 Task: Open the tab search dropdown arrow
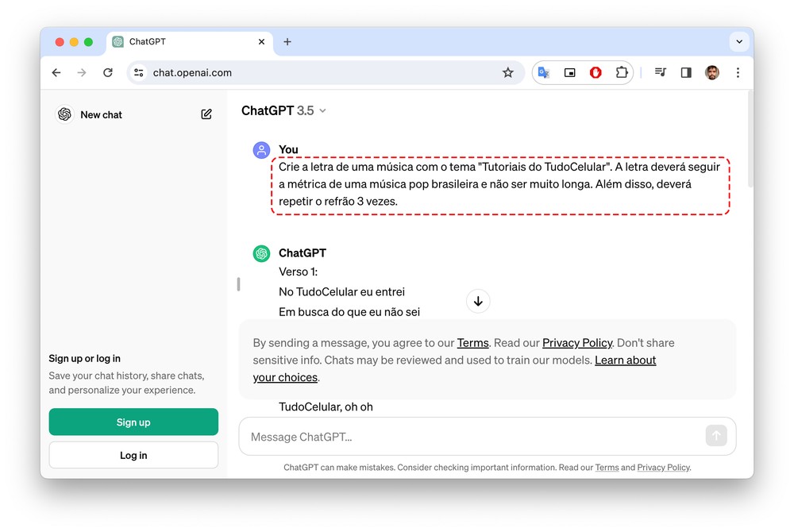click(x=738, y=42)
